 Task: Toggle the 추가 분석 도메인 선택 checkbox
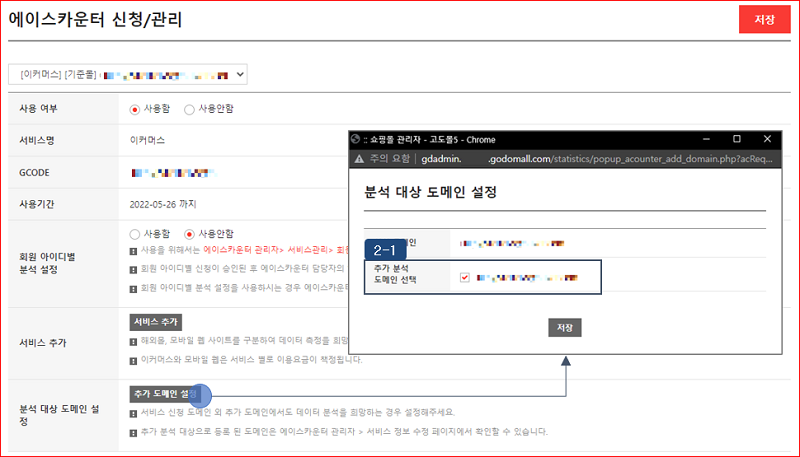click(465, 277)
